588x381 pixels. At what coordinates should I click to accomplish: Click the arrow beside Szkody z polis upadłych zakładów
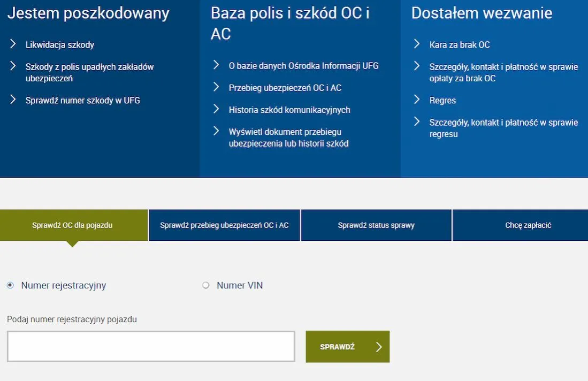click(12, 66)
